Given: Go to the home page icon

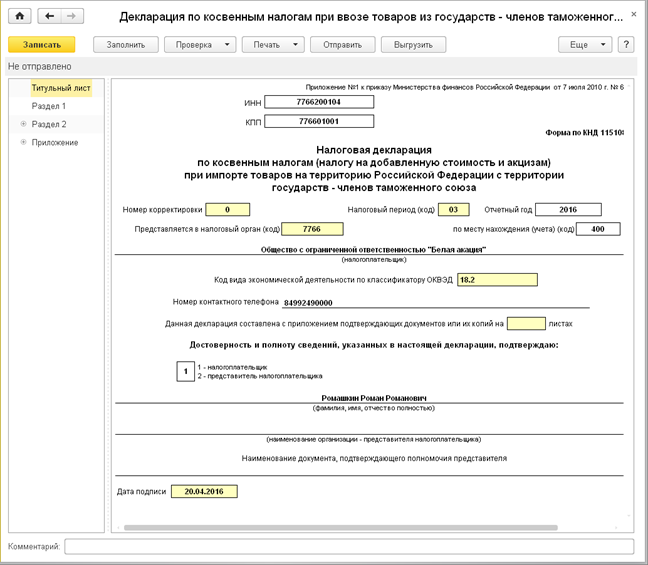Looking at the screenshot, I should [x=19, y=16].
